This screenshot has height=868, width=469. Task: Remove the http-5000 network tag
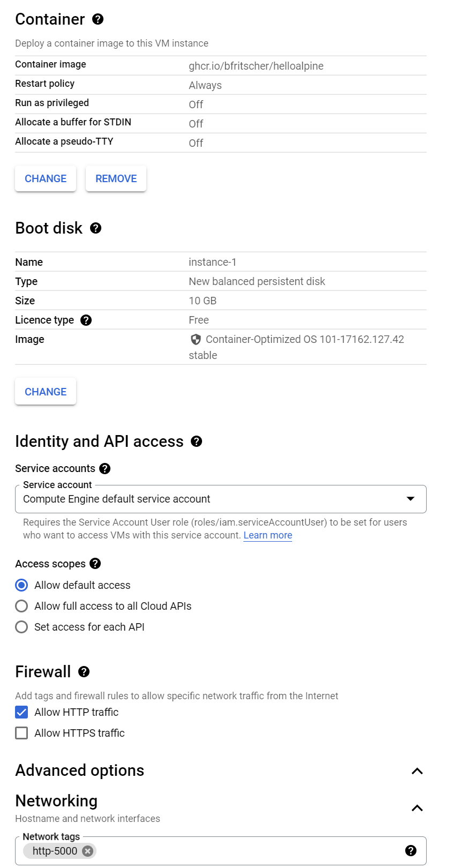(x=88, y=851)
